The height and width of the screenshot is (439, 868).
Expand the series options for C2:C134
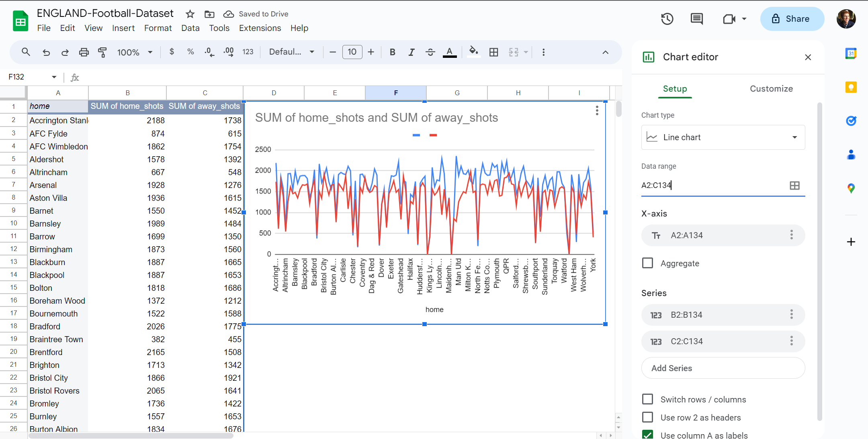(x=792, y=341)
